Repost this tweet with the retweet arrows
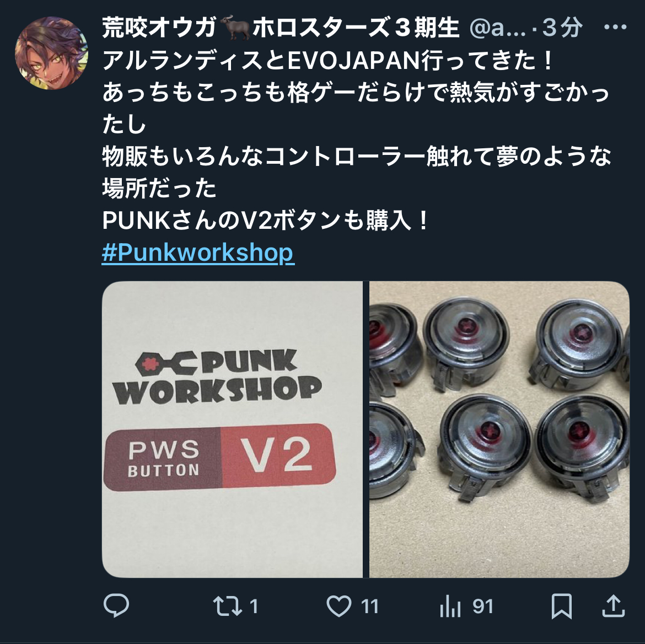This screenshot has width=645, height=644. (227, 606)
